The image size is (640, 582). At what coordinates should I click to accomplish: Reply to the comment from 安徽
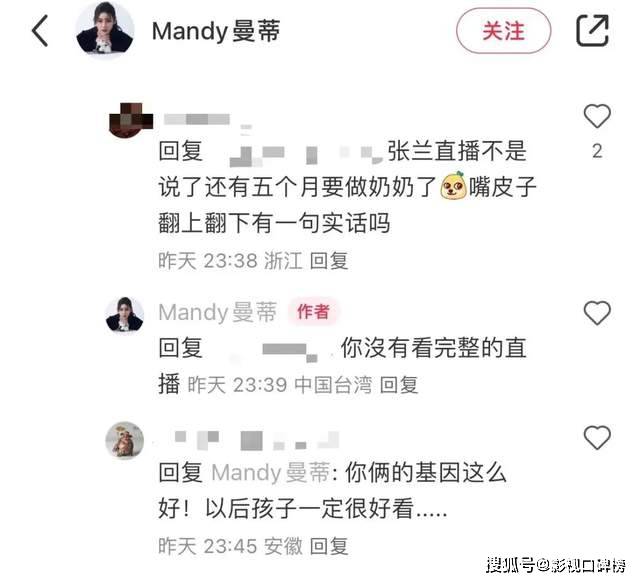pyautogui.click(x=329, y=546)
